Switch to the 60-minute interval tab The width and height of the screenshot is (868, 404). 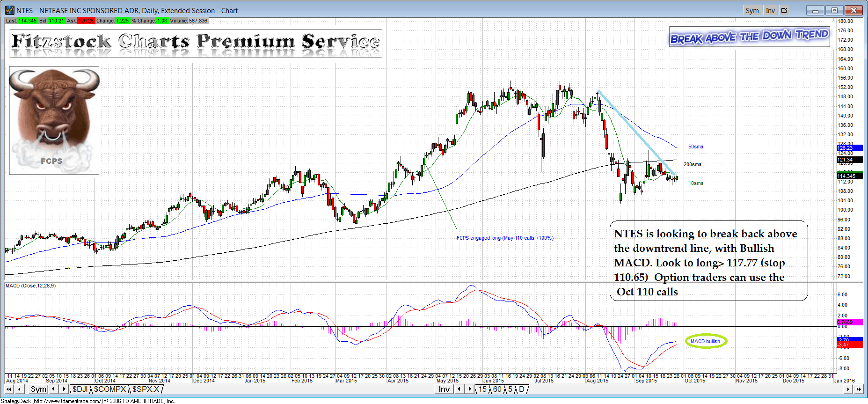[497, 389]
